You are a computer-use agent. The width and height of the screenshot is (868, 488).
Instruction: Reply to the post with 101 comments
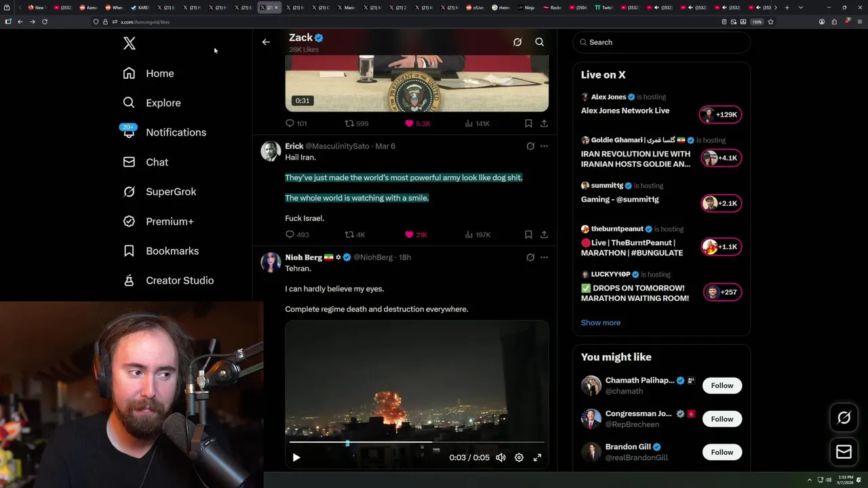pos(296,123)
